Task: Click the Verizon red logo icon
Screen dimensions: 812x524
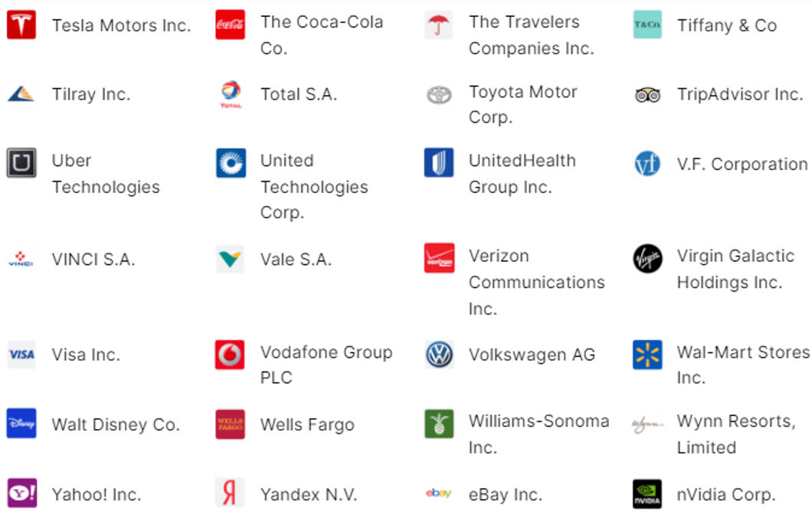Action: coord(439,258)
